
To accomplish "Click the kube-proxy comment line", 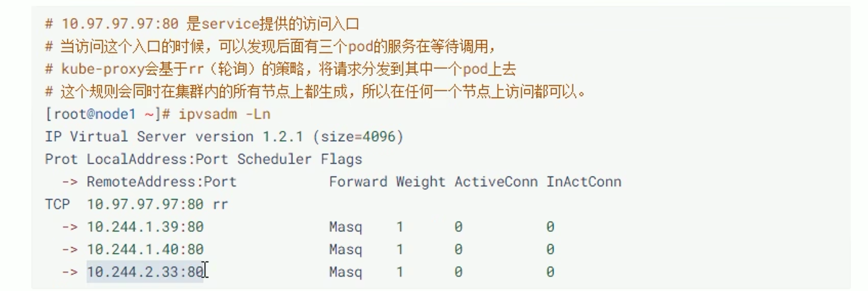I will 280,69.
